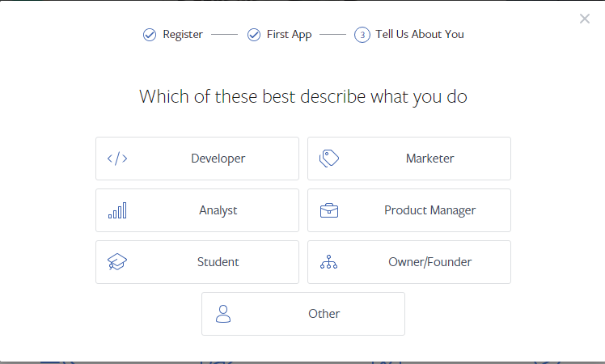Select Marketer as your role
Viewport: 605px width, 364px height.
point(409,159)
